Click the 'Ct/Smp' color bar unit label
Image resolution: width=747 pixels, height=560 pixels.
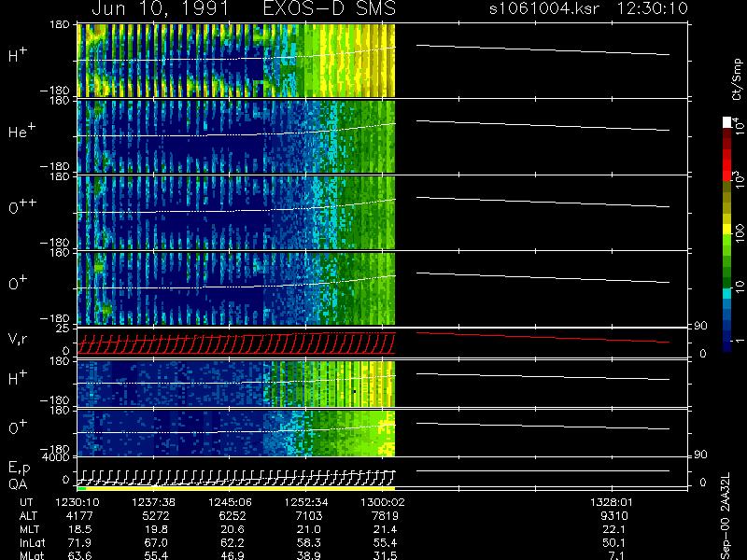click(x=737, y=79)
